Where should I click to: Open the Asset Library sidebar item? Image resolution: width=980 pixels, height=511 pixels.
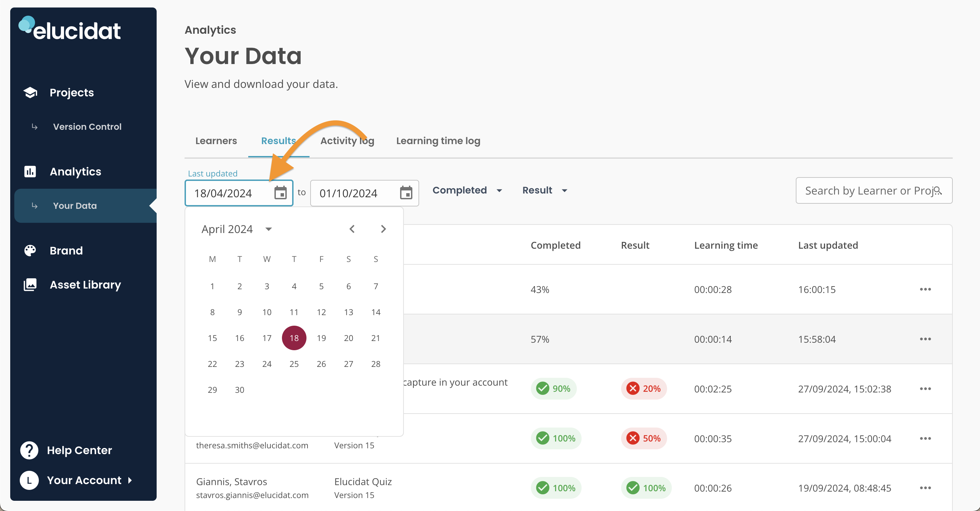click(x=85, y=284)
